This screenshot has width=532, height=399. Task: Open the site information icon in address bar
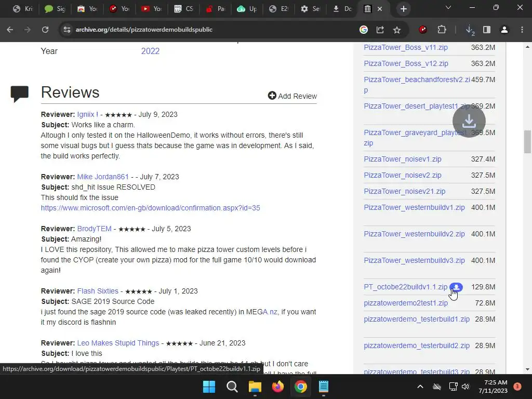click(67, 30)
